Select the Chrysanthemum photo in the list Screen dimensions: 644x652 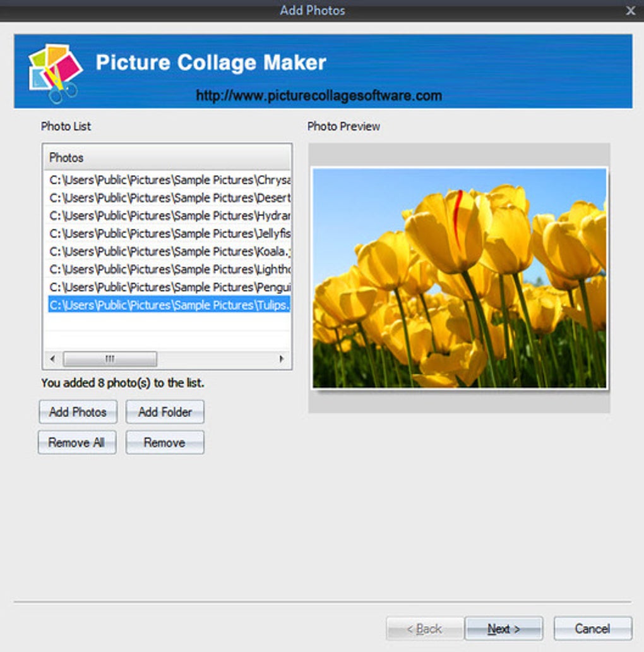[x=169, y=180]
